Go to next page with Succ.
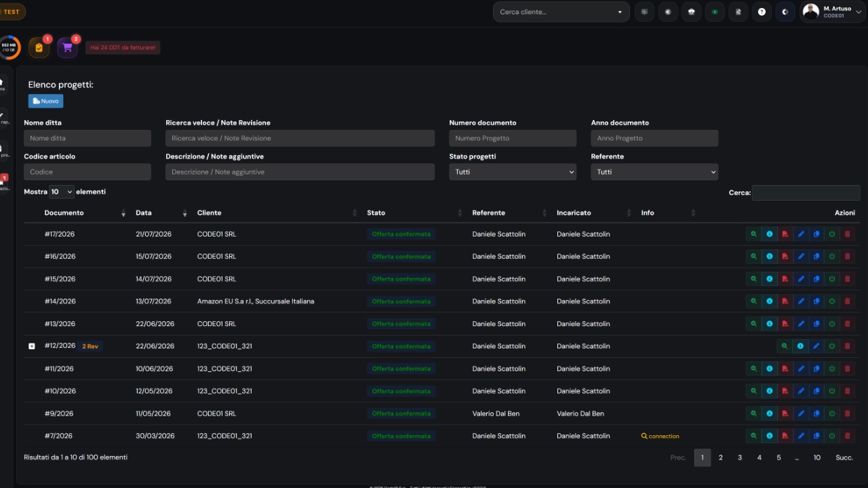Image resolution: width=868 pixels, height=488 pixels. pos(844,457)
